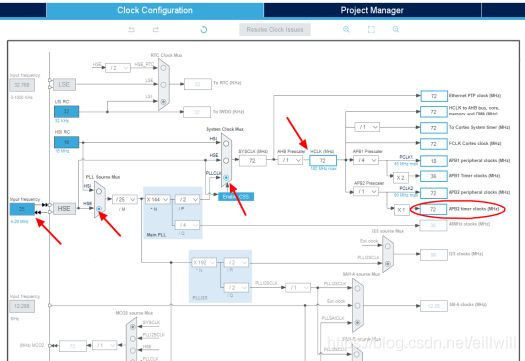Switch to the Clock Configuration tab
This screenshot has height=361, width=525.
155,10
